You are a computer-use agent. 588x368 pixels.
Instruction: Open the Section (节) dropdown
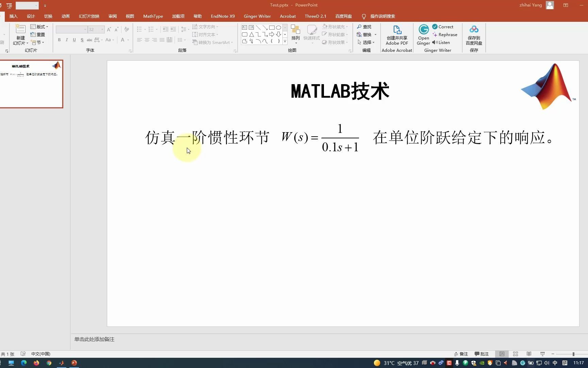coord(37,42)
